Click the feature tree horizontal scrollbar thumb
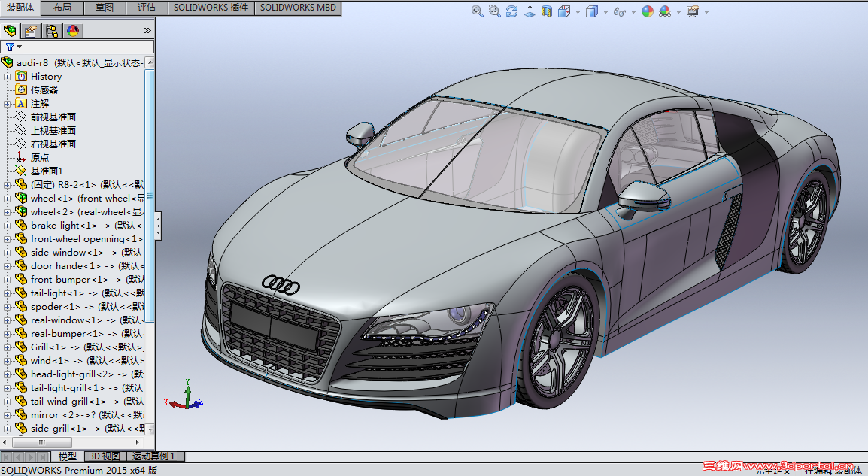Screen dimensions: 868x476 pos(41,442)
